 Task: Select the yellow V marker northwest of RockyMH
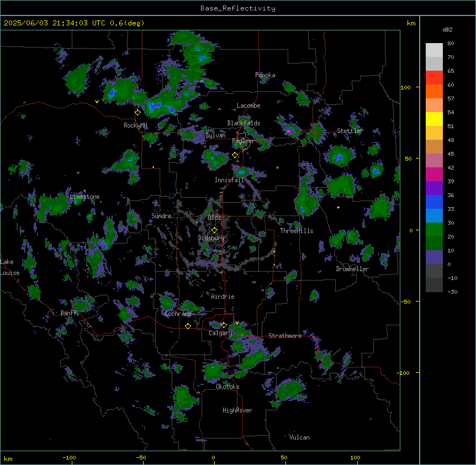click(97, 102)
